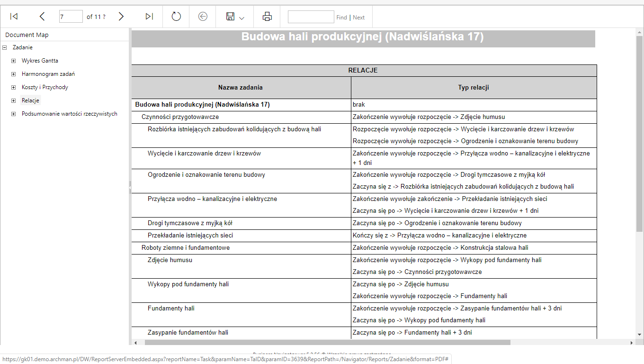The width and height of the screenshot is (644, 364).
Task: Jump to the last report page
Action: pyautogui.click(x=149, y=17)
